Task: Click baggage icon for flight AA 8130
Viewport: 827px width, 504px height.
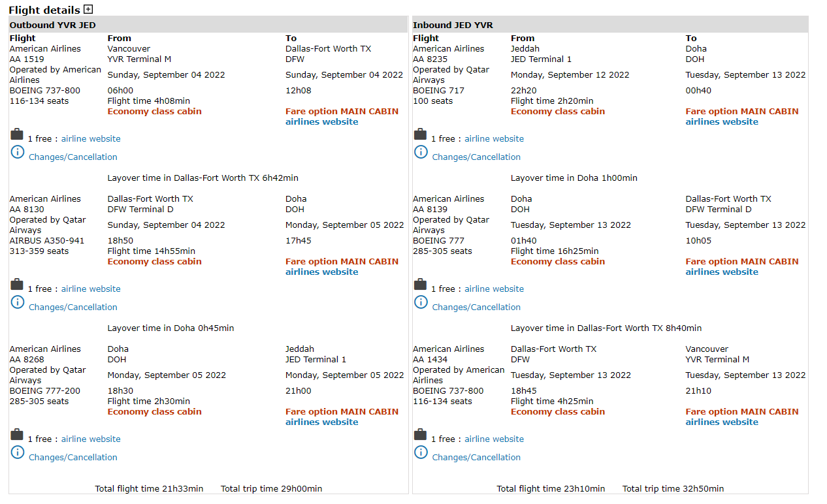Action: 17,285
